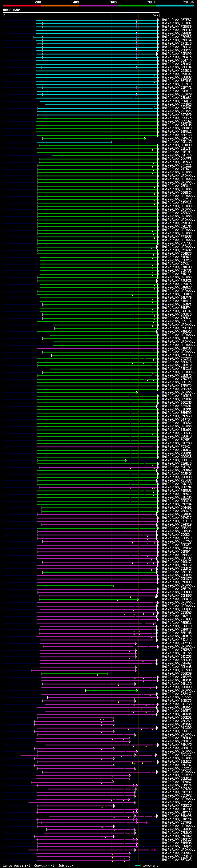Select label UniRef100_B6HER9
Viewport: 197px width, 868px height.
click(177, 413)
